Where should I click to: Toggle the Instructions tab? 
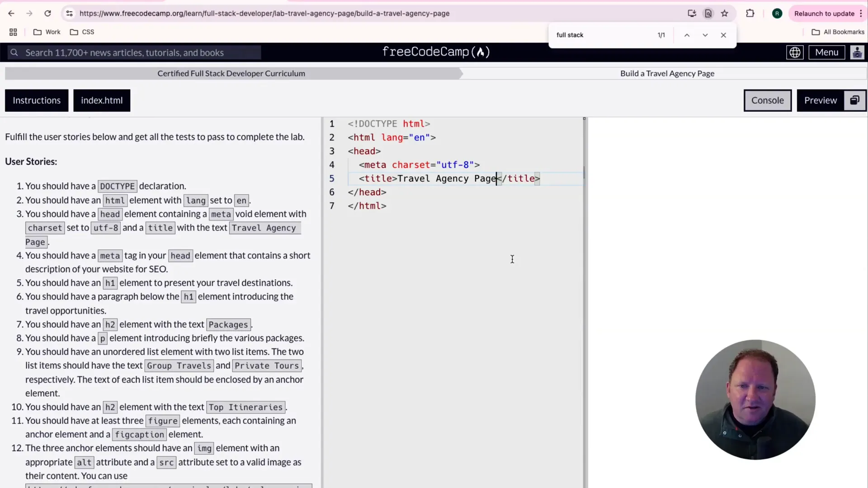(37, 100)
